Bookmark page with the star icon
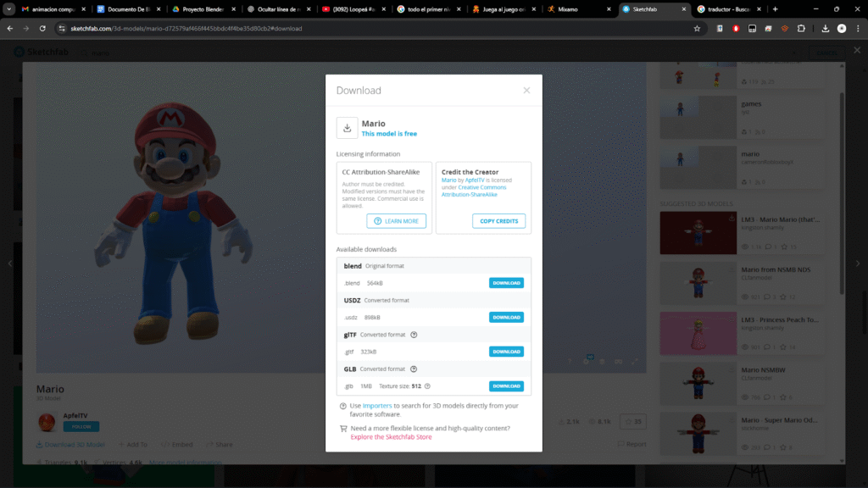This screenshot has height=488, width=868. (x=697, y=28)
